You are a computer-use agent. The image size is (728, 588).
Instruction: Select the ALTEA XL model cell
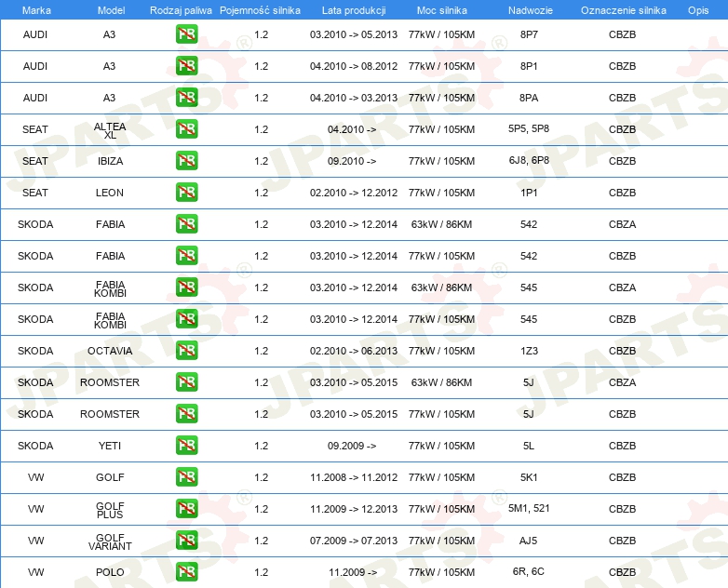(x=110, y=130)
